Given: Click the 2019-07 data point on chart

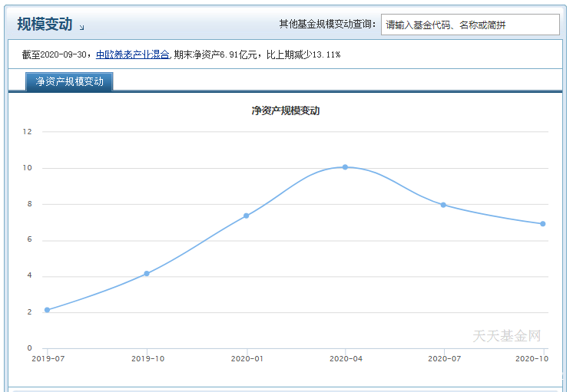Looking at the screenshot, I should [x=47, y=310].
